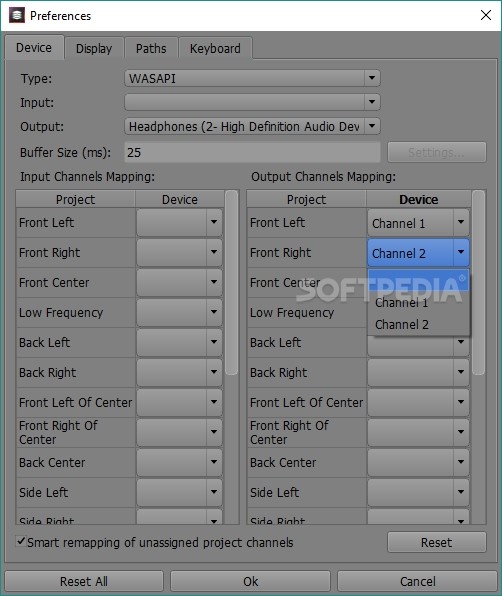Viewport: 502px width, 596px height.
Task: Select output Front Center row label
Action: tap(285, 282)
